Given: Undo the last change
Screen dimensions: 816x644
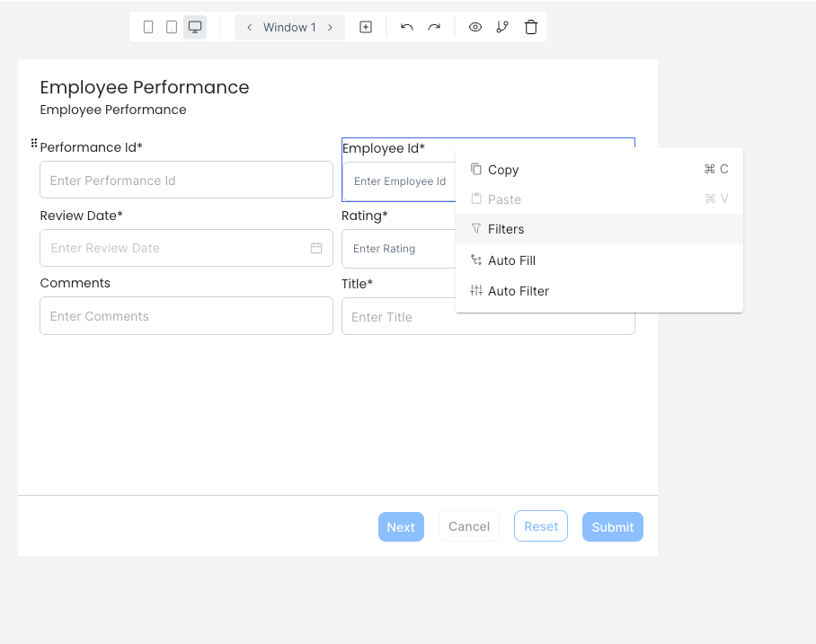Looking at the screenshot, I should (406, 26).
